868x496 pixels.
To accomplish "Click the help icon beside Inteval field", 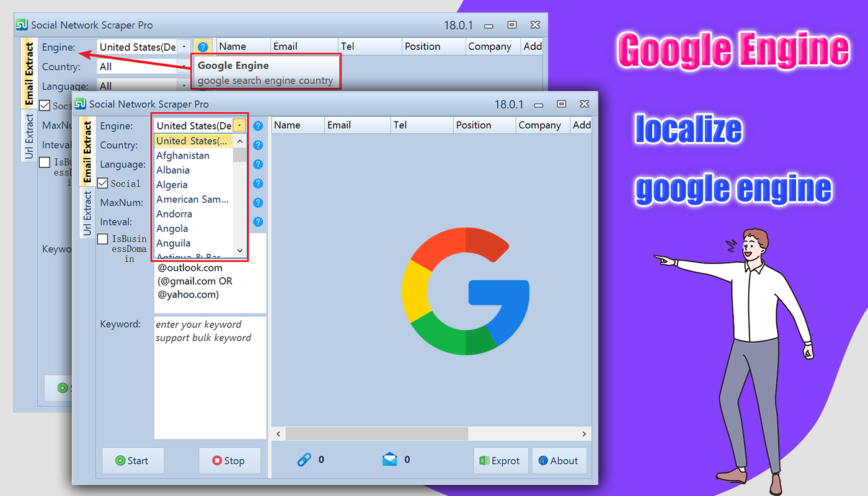I will [x=258, y=222].
